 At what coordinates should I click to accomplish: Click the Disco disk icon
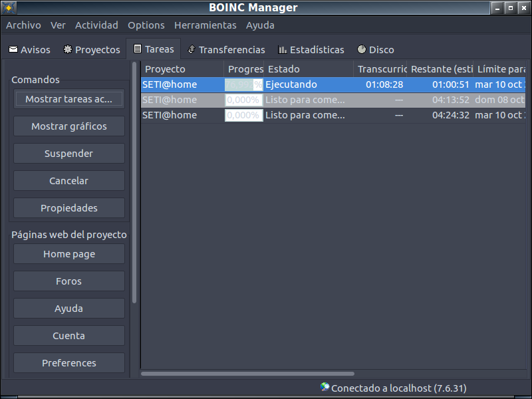(x=361, y=49)
